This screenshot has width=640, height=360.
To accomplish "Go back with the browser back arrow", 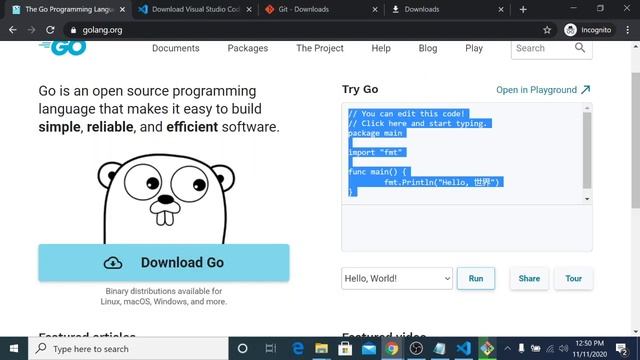I will point(13,30).
